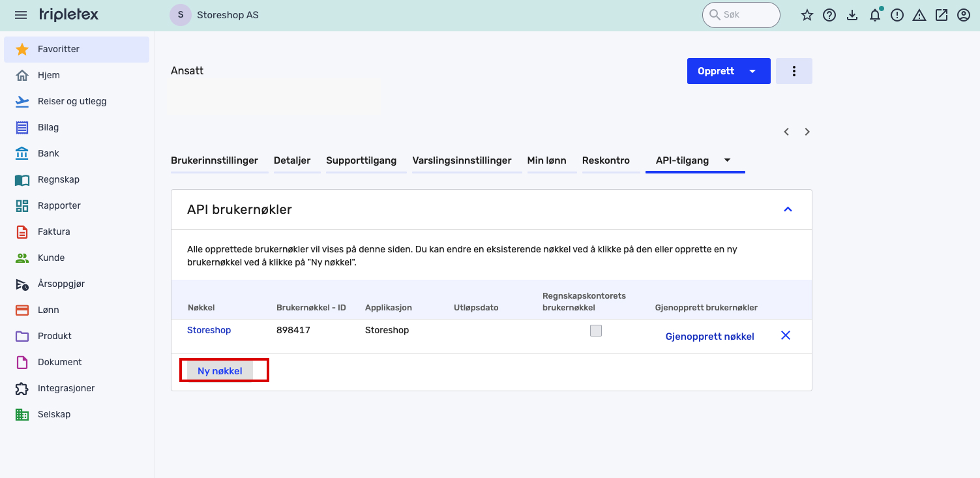Switch to the Brukerinnstillinger tab
980x478 pixels.
[215, 160]
